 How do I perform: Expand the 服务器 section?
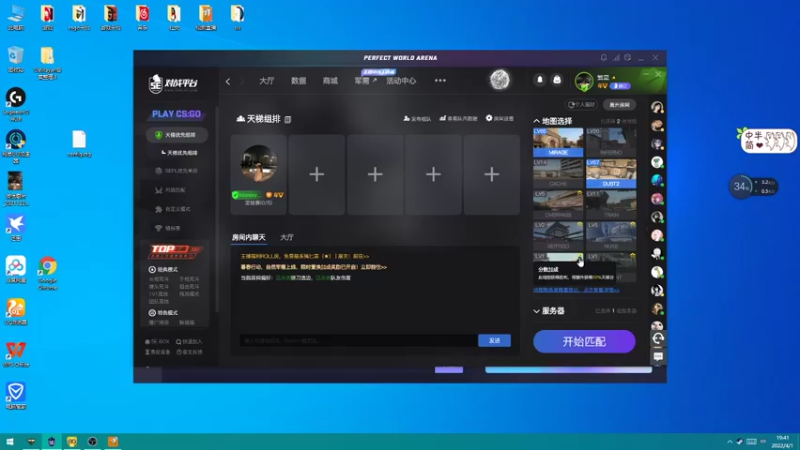tap(549, 311)
